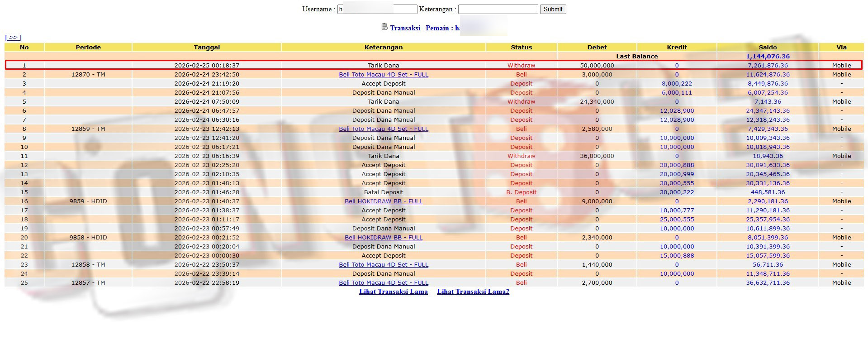Select the Last Balance amount 1,144,076.36
The width and height of the screenshot is (868, 354).
[767, 56]
